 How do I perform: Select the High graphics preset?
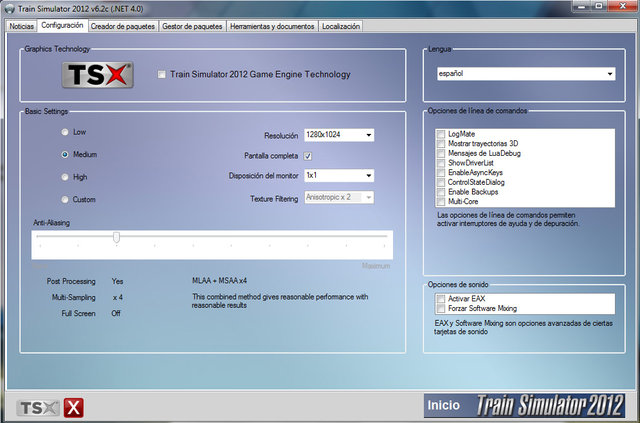(x=65, y=177)
